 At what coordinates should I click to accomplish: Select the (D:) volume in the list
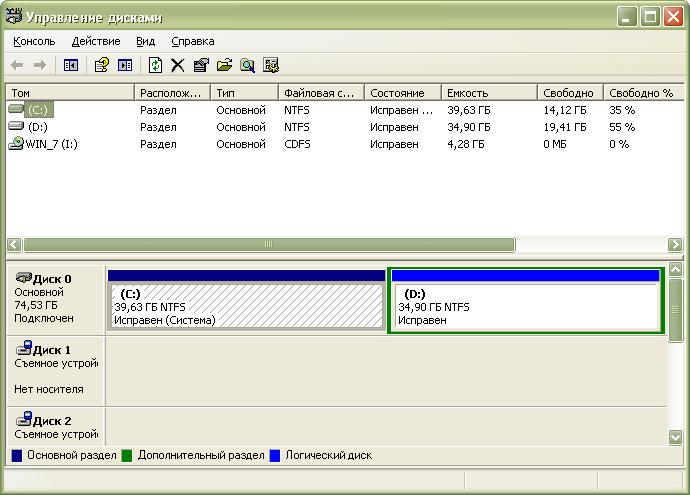[x=38, y=127]
